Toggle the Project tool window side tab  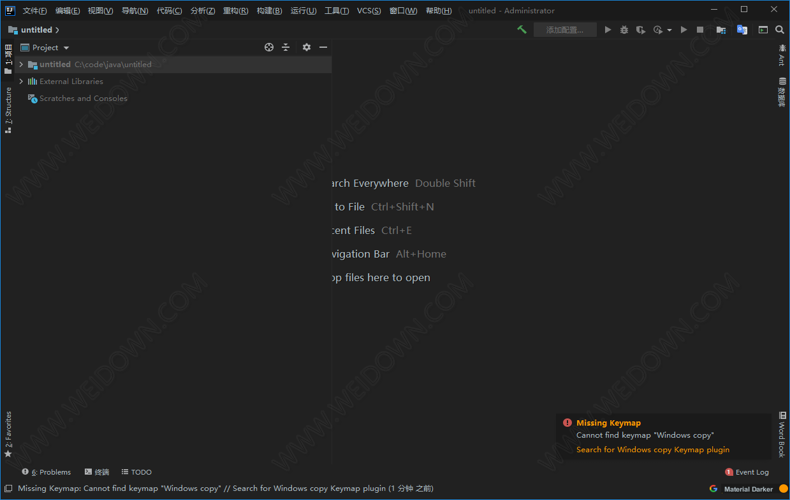[8, 59]
